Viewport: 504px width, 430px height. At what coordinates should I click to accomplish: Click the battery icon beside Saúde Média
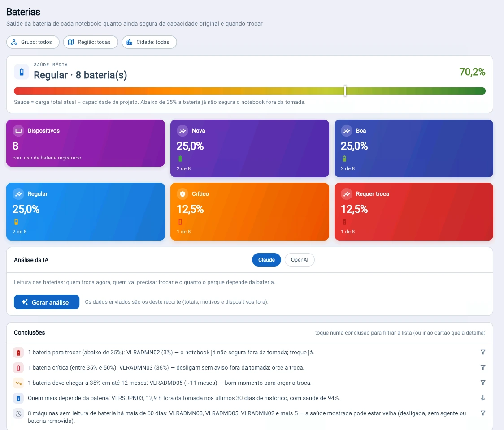22,72
